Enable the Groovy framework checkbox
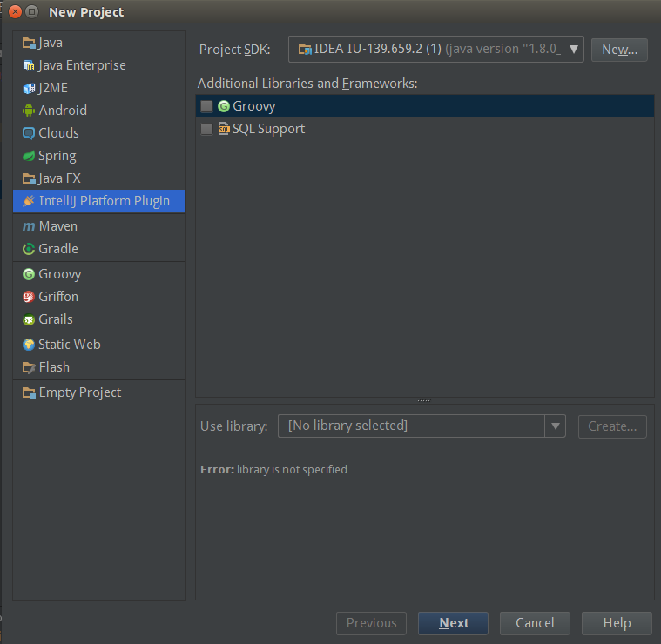Viewport: 661px width, 644px height. click(206, 106)
